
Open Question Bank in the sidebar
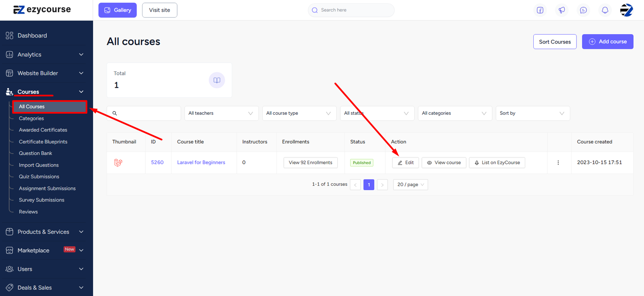pos(35,153)
